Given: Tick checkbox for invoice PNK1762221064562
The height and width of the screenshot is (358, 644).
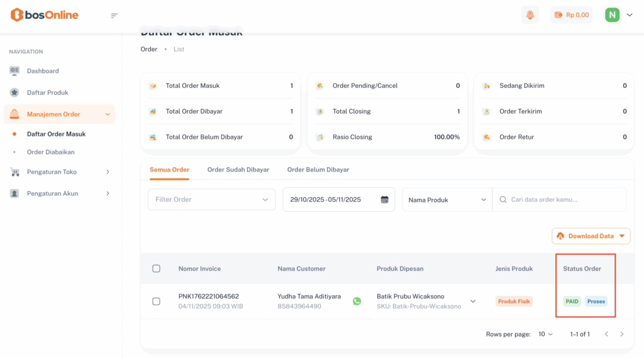Looking at the screenshot, I should click(x=157, y=301).
